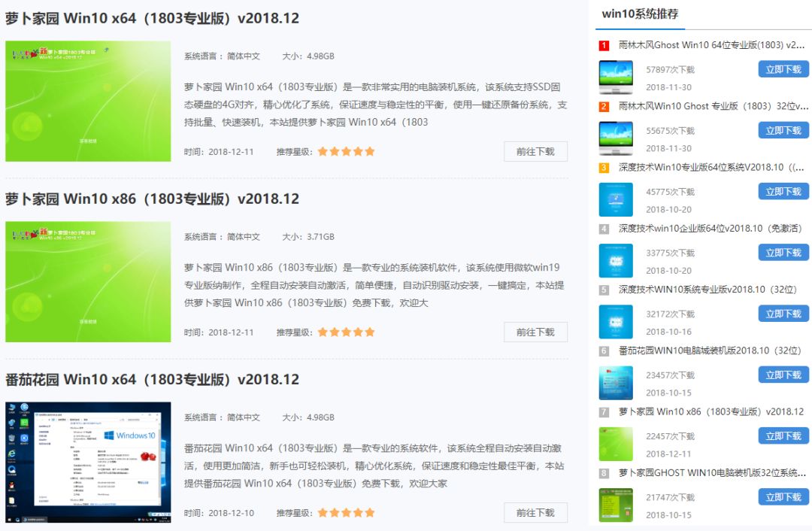Image resolution: width=812 pixels, height=531 pixels.
Task: Open 萝卜家园GHOST WIN10电脑装机版32位系统 link
Action: coord(712,473)
